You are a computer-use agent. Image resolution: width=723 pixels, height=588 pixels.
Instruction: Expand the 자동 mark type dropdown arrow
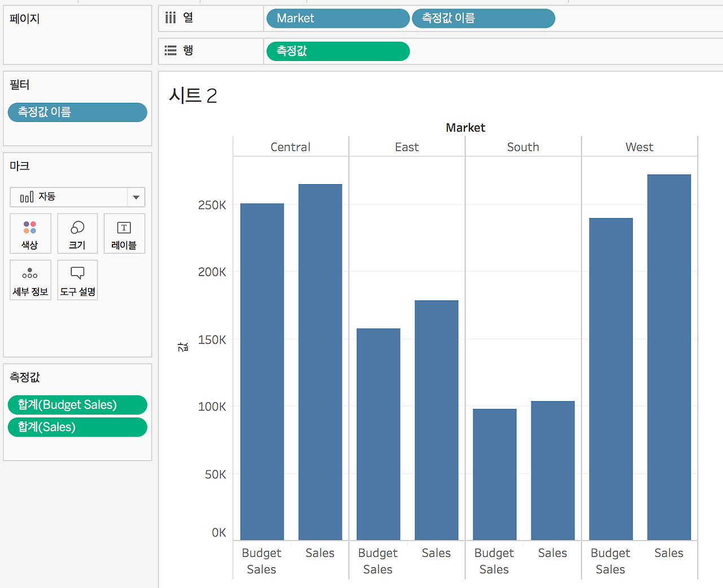click(x=136, y=197)
